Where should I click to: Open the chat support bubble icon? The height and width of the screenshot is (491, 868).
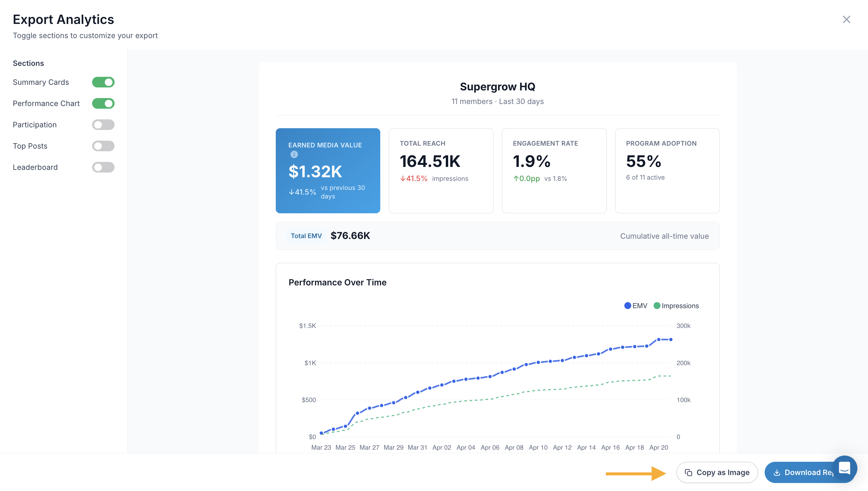pyautogui.click(x=844, y=468)
